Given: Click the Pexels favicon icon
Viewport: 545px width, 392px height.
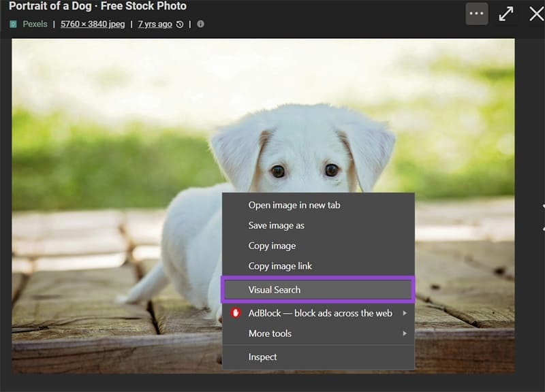Looking at the screenshot, I should coord(13,24).
